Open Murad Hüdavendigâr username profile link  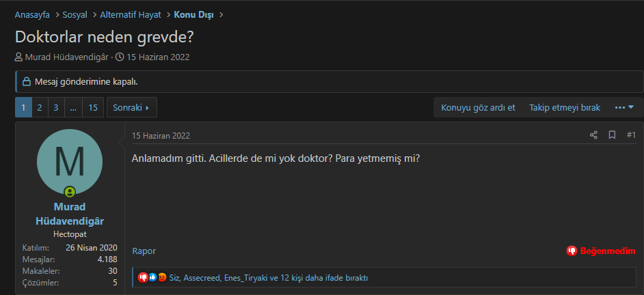point(70,214)
